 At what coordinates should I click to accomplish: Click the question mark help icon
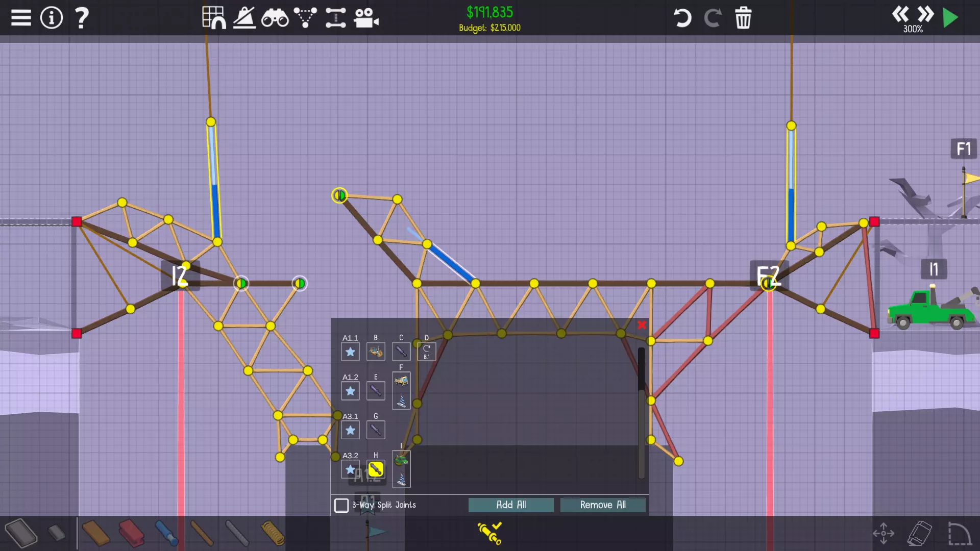(82, 18)
